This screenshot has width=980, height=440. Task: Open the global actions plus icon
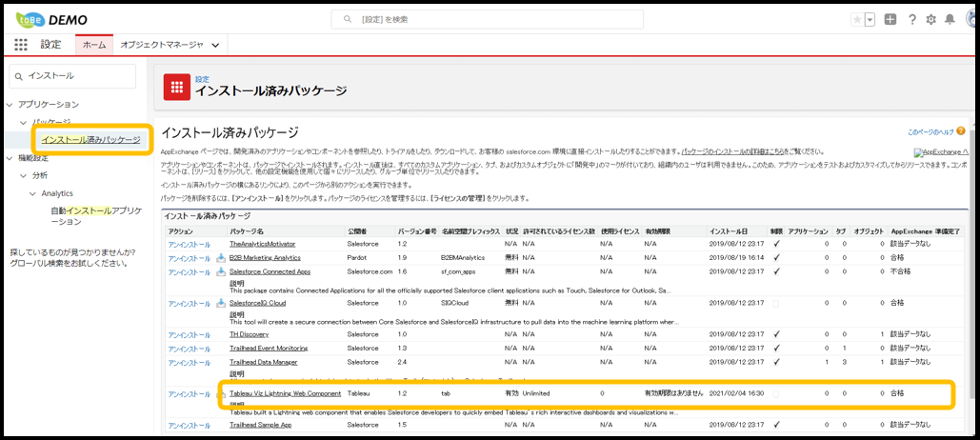[x=890, y=19]
